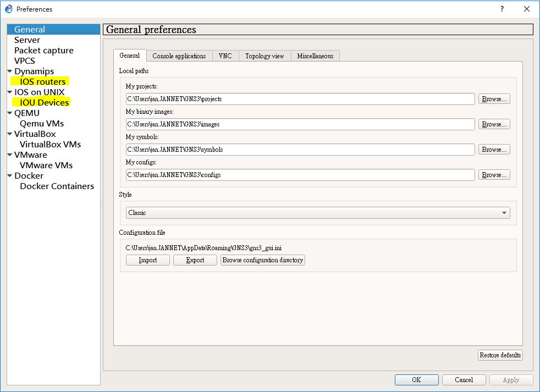Browse for My symbols folder
The image size is (540, 392).
pos(494,150)
